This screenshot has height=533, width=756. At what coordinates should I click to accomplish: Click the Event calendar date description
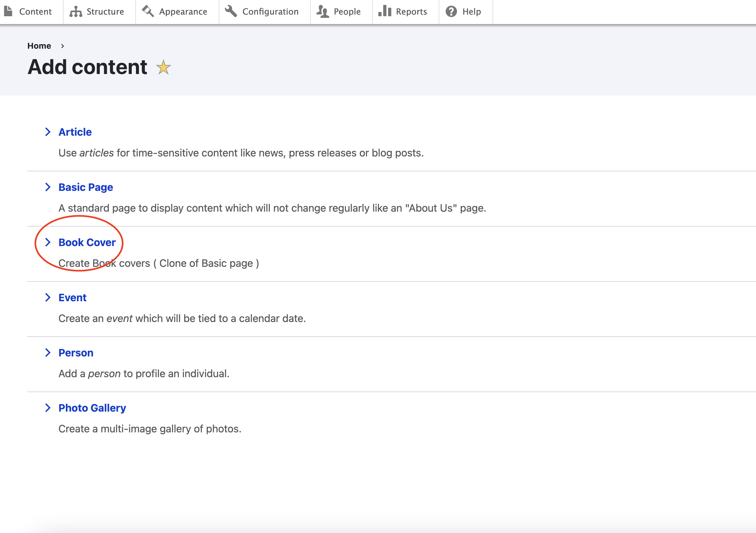(x=182, y=318)
